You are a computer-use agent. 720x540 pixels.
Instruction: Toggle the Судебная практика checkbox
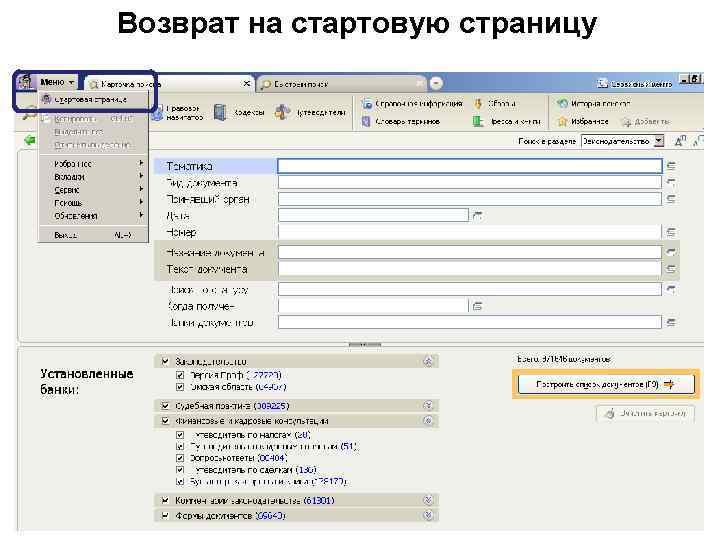pos(165,406)
